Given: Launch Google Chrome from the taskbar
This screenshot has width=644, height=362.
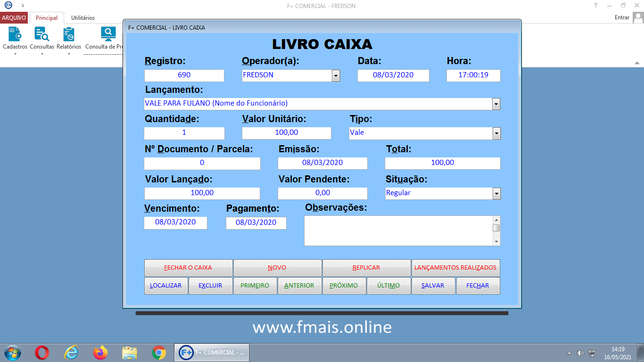Looking at the screenshot, I should (158, 352).
